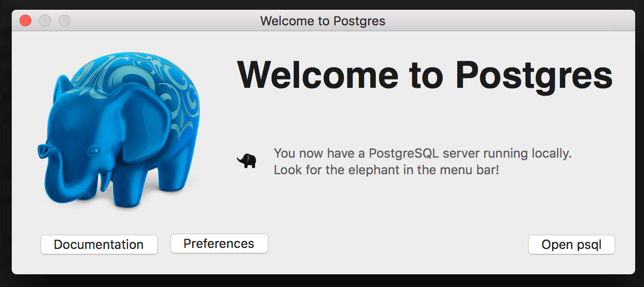Close the Welcome to Postgres window
This screenshot has width=644, height=287.
point(25,20)
